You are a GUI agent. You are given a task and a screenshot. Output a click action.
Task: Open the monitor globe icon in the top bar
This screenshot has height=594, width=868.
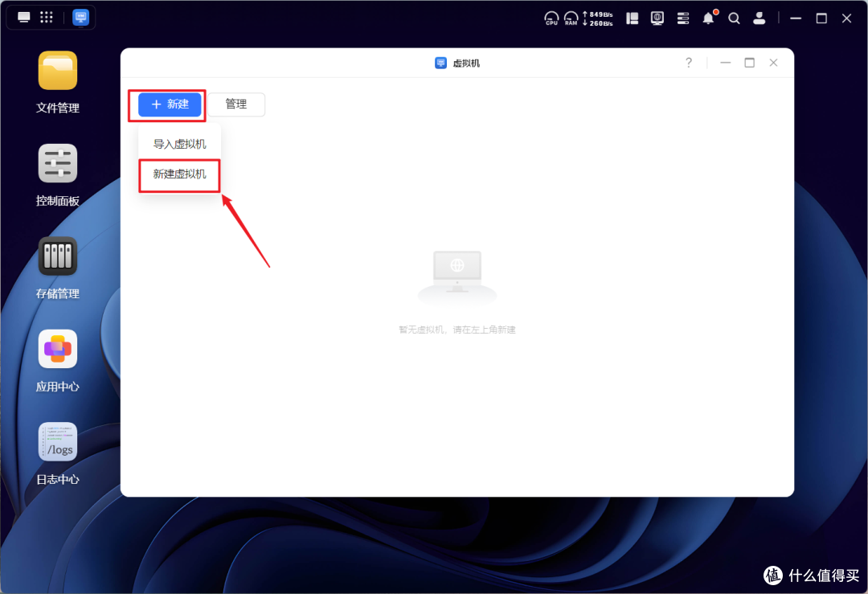(x=657, y=18)
